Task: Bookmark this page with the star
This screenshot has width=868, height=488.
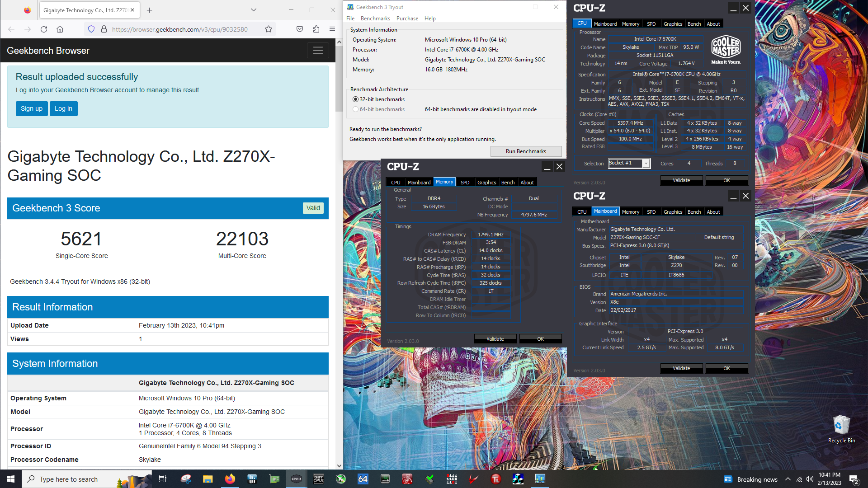Action: pyautogui.click(x=269, y=29)
